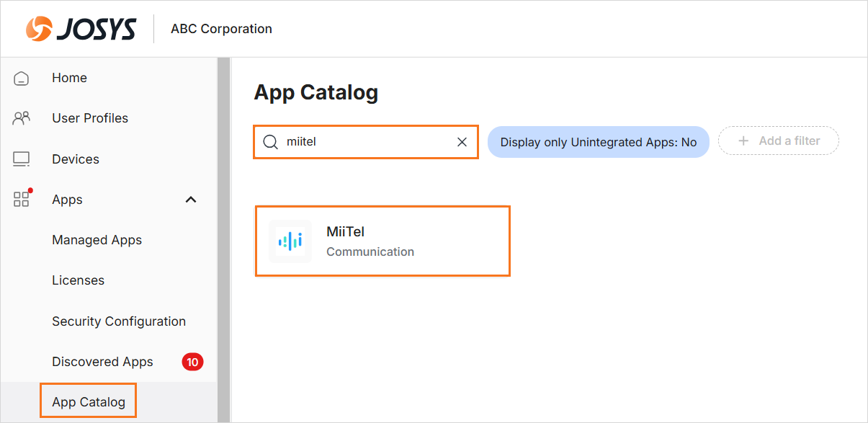Focus the app catalog search field
Screen dimensions: 868x423
point(366,142)
